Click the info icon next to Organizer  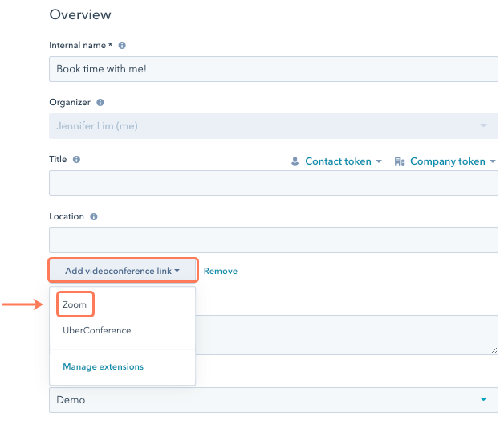click(100, 103)
